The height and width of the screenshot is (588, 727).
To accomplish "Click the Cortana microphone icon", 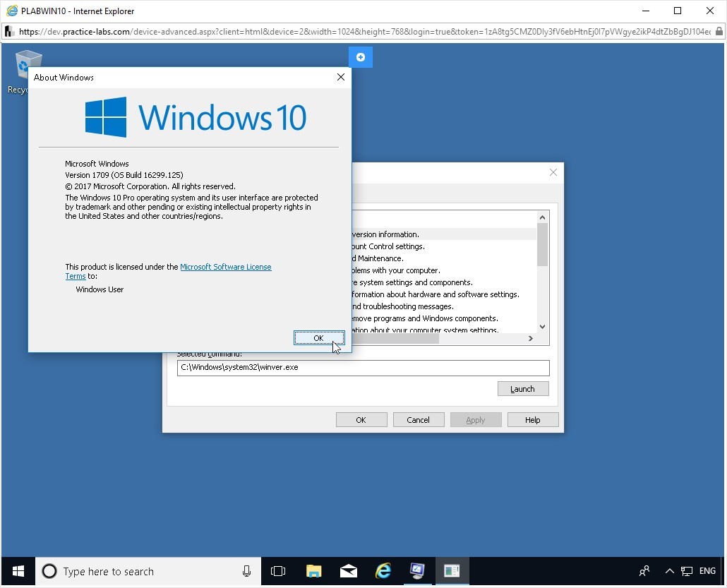I will pos(246,571).
